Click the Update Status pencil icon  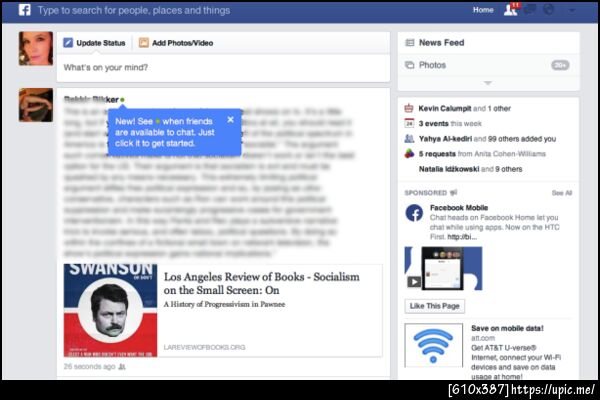tap(68, 42)
